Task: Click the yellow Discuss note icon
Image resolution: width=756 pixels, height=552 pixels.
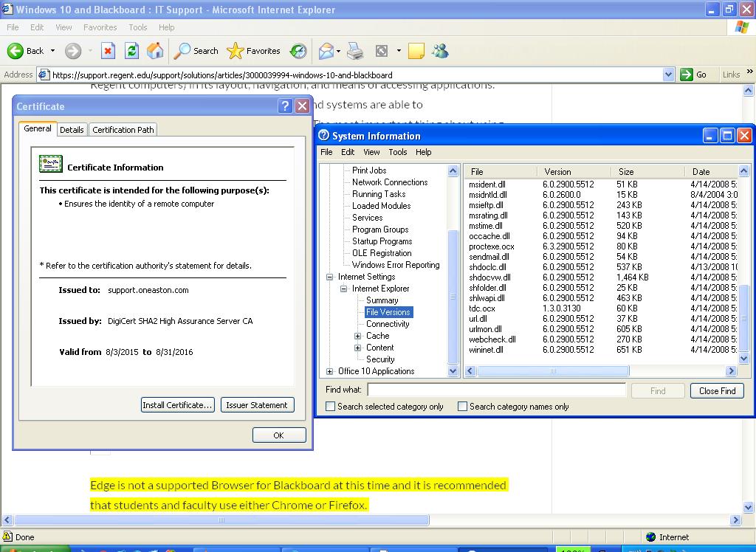Action: (416, 51)
